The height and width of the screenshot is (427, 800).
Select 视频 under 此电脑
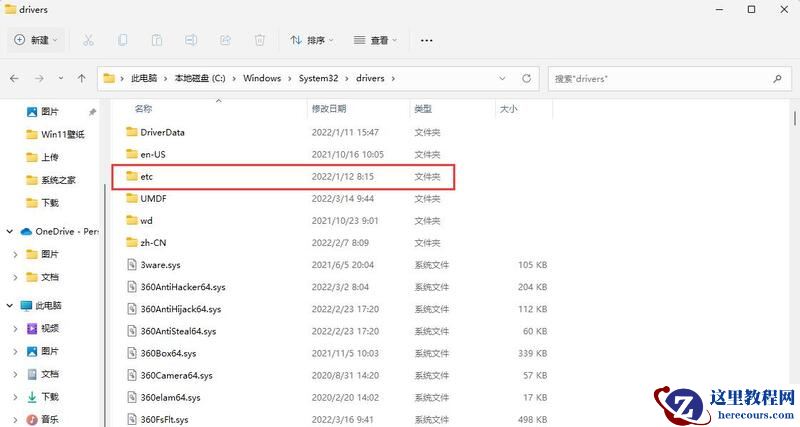[50, 328]
